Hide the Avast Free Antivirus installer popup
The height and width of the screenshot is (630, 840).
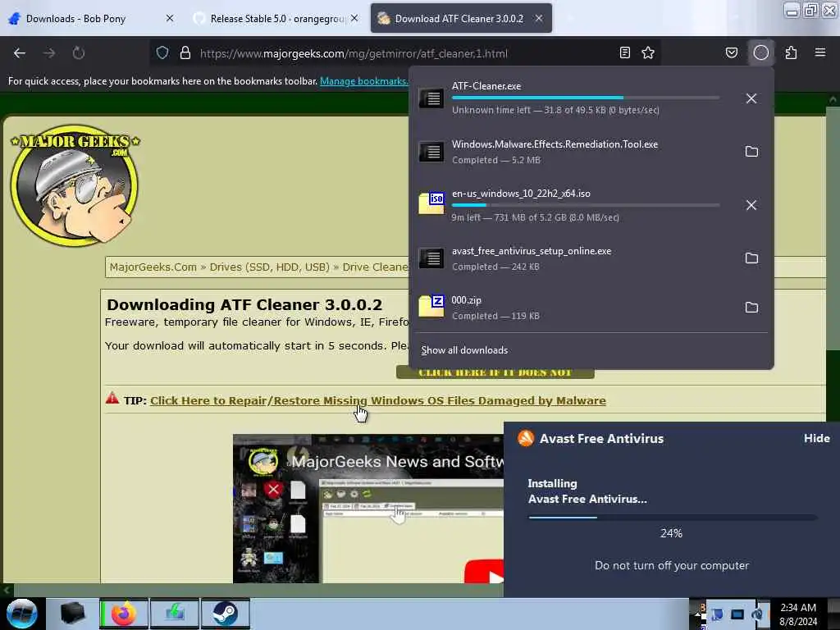(816, 438)
